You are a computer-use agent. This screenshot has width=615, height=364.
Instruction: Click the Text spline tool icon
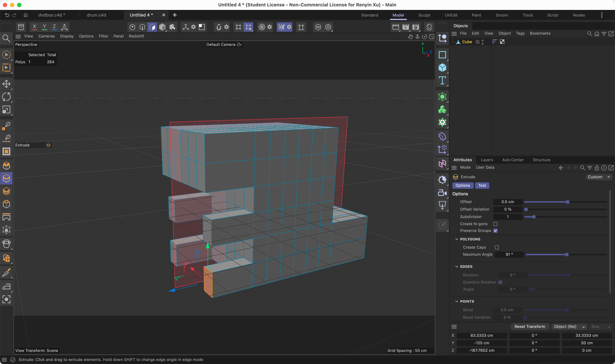(x=442, y=81)
